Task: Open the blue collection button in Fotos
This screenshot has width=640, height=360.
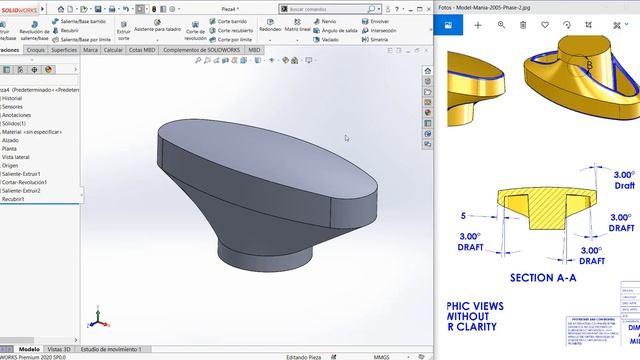Action: pyautogui.click(x=448, y=25)
